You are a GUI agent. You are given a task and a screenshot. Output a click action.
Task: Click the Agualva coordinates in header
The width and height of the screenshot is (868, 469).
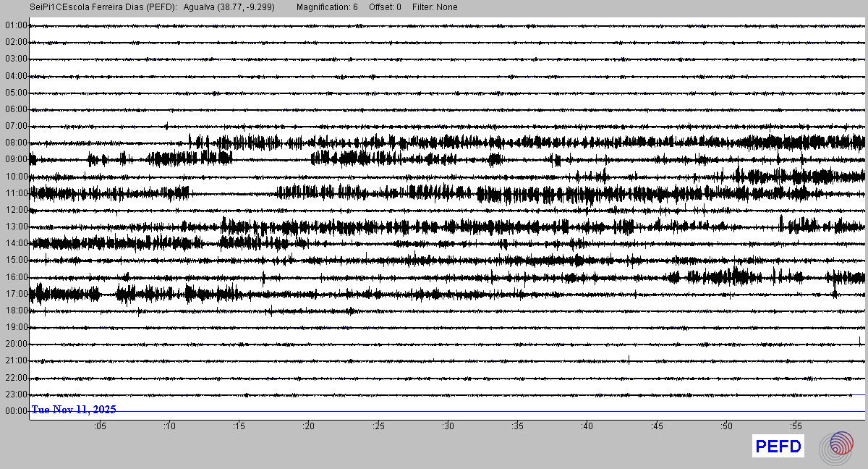234,7
